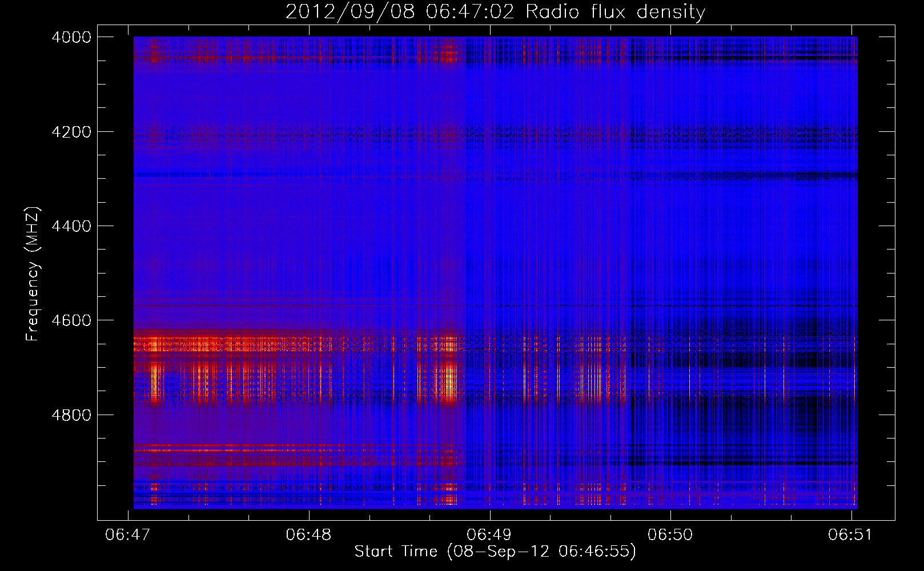
Task: Select the 4800 frequency axis label
Action: pos(71,415)
